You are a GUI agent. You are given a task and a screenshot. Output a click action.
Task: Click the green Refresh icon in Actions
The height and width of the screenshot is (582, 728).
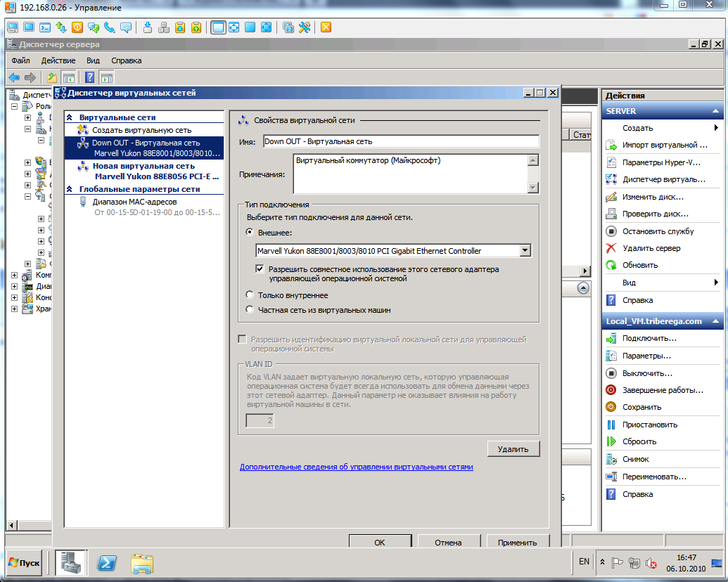[611, 266]
